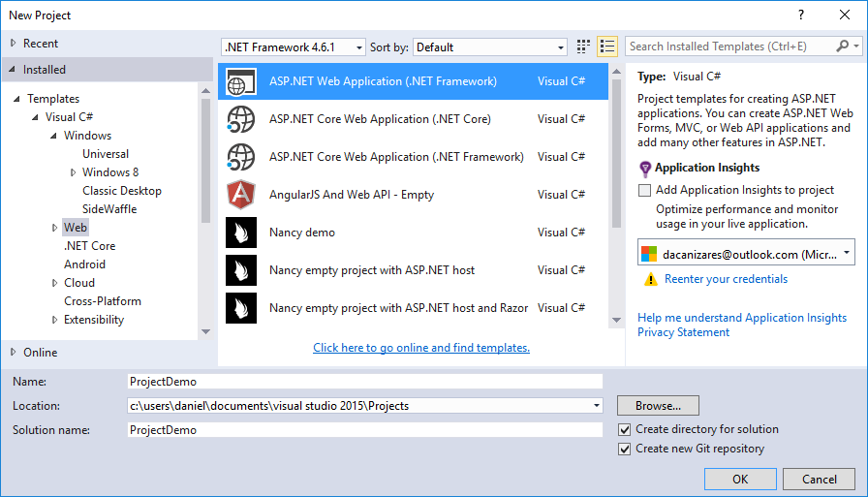Click the template list scroll down arrow
The width and height of the screenshot is (868, 497).
coord(616,320)
